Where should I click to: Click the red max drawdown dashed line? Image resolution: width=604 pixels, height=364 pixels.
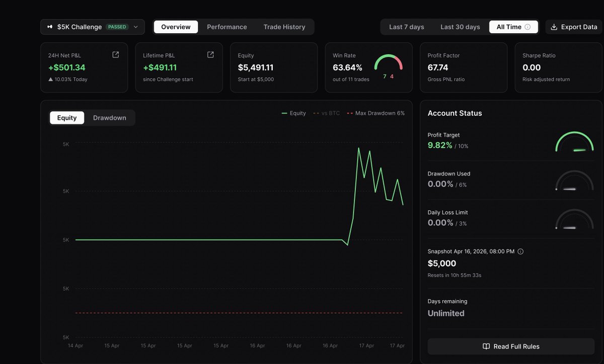coord(239,313)
